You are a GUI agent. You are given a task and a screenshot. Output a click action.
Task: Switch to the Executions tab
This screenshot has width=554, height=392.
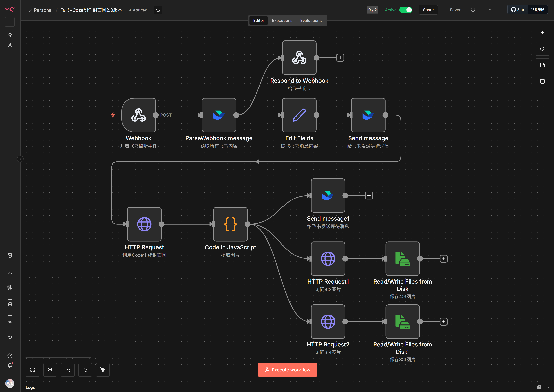click(282, 21)
